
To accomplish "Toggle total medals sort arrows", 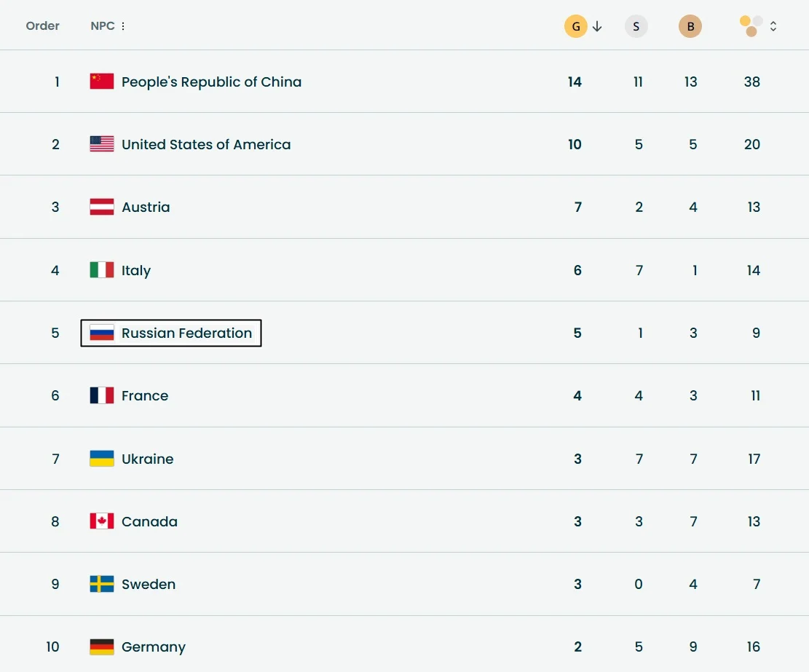I will [x=773, y=26].
